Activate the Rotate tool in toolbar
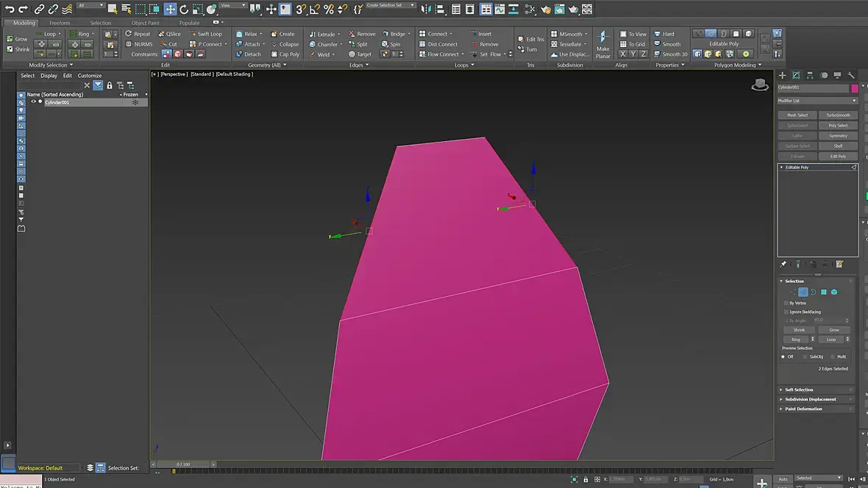Image resolution: width=868 pixels, height=488 pixels. (x=184, y=10)
